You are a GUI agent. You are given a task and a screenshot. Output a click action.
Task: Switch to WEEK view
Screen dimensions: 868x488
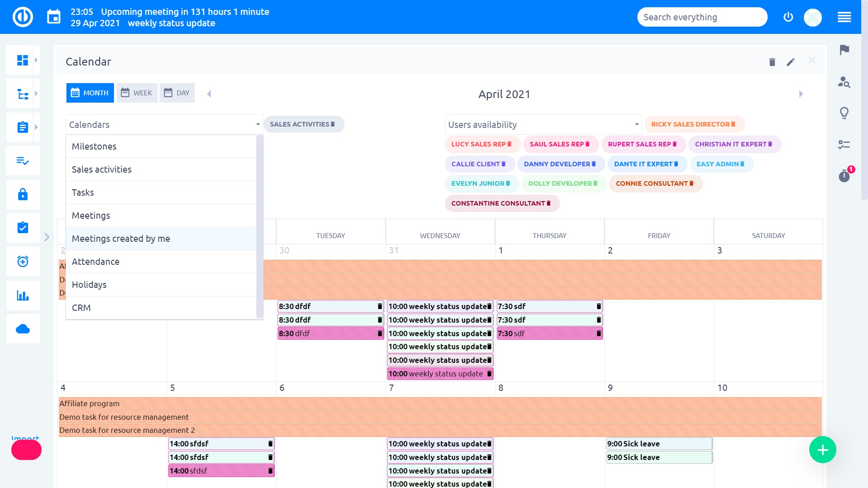137,93
